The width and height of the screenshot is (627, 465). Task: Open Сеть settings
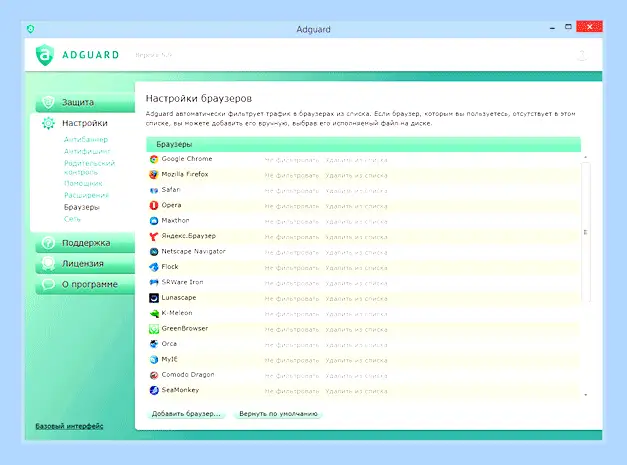click(x=72, y=219)
